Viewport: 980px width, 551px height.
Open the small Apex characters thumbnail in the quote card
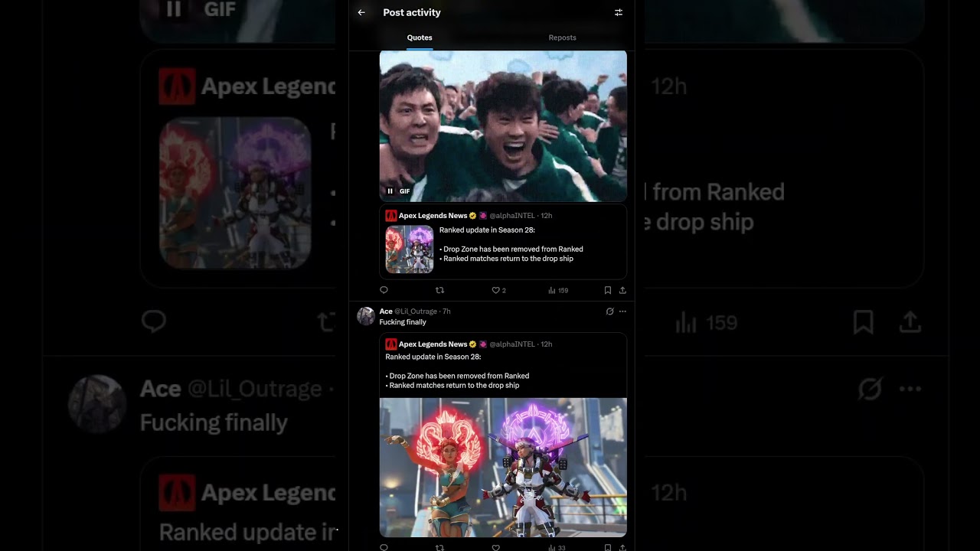tap(410, 249)
